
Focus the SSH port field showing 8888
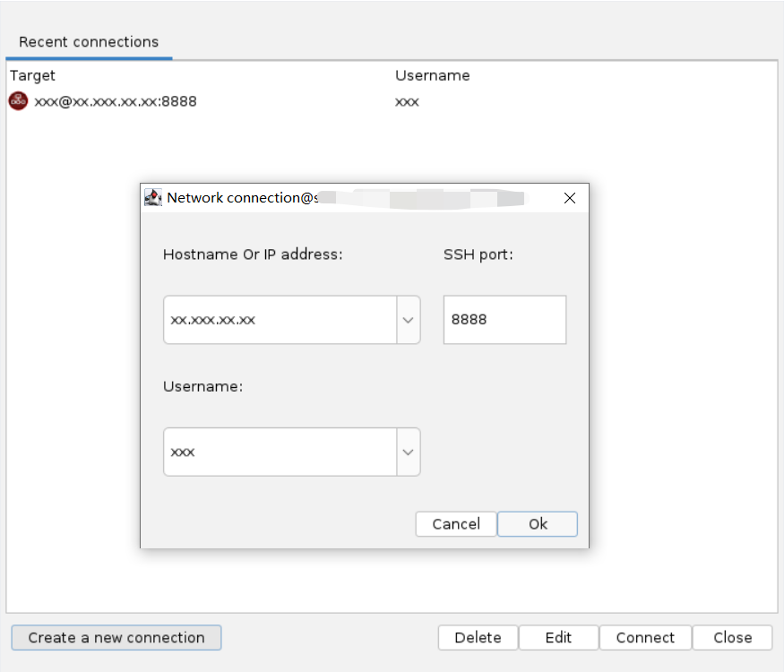(504, 320)
